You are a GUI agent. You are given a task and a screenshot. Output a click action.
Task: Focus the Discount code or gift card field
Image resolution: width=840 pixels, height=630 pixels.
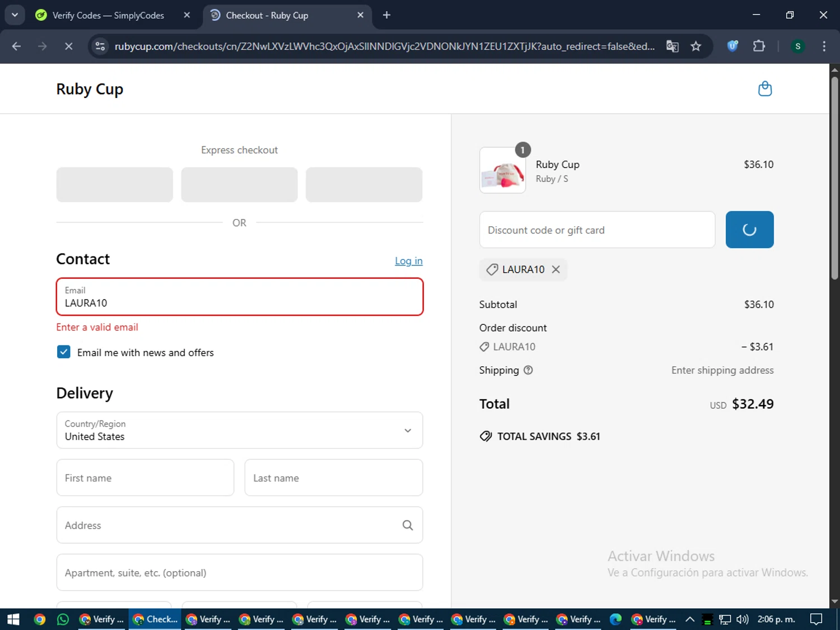click(597, 230)
